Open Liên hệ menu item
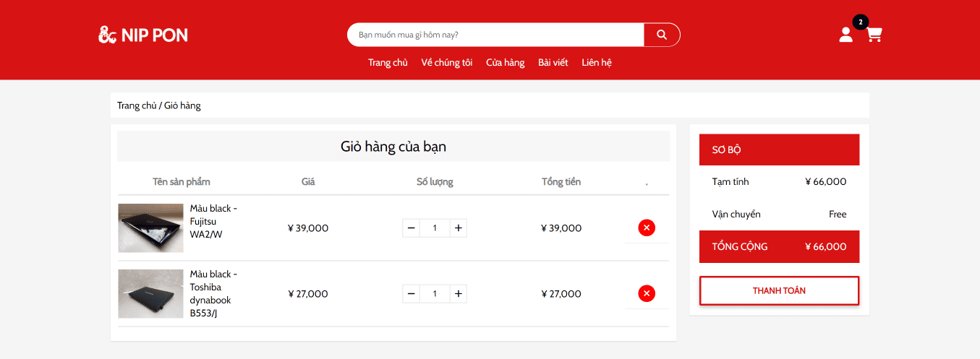Image resolution: width=980 pixels, height=359 pixels. pos(597,63)
